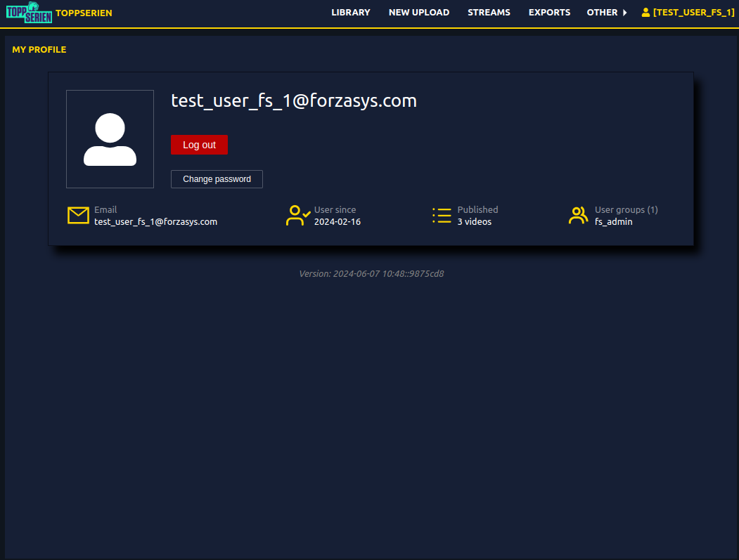Image resolution: width=739 pixels, height=560 pixels.
Task: Click the 'User since' person-check icon
Action: point(297,215)
